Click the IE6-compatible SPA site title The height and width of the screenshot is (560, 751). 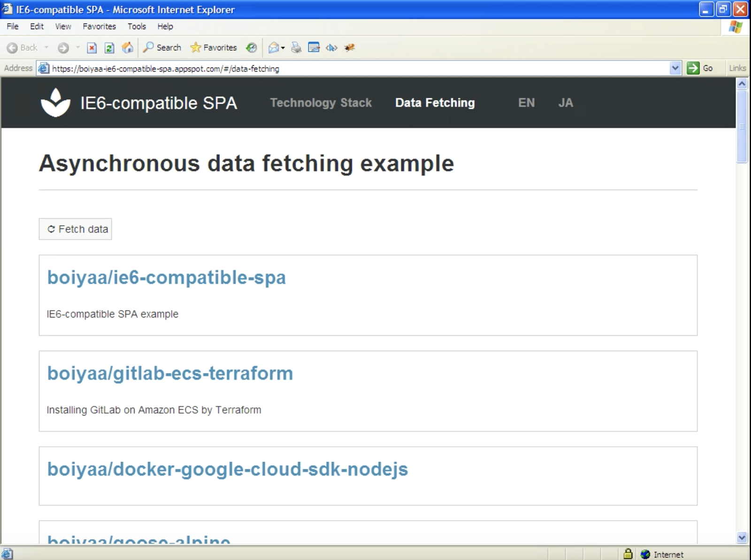tap(159, 103)
